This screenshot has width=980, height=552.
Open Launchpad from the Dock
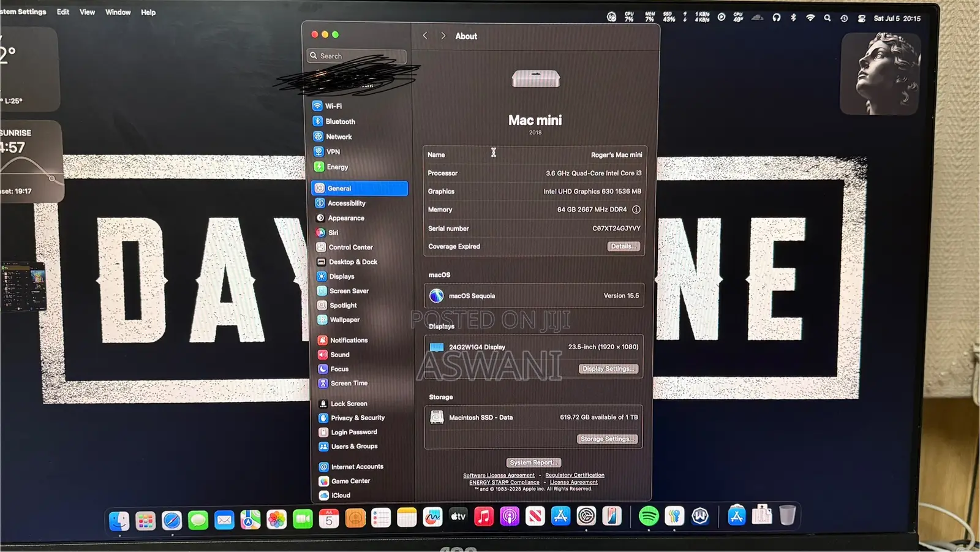[x=146, y=520]
